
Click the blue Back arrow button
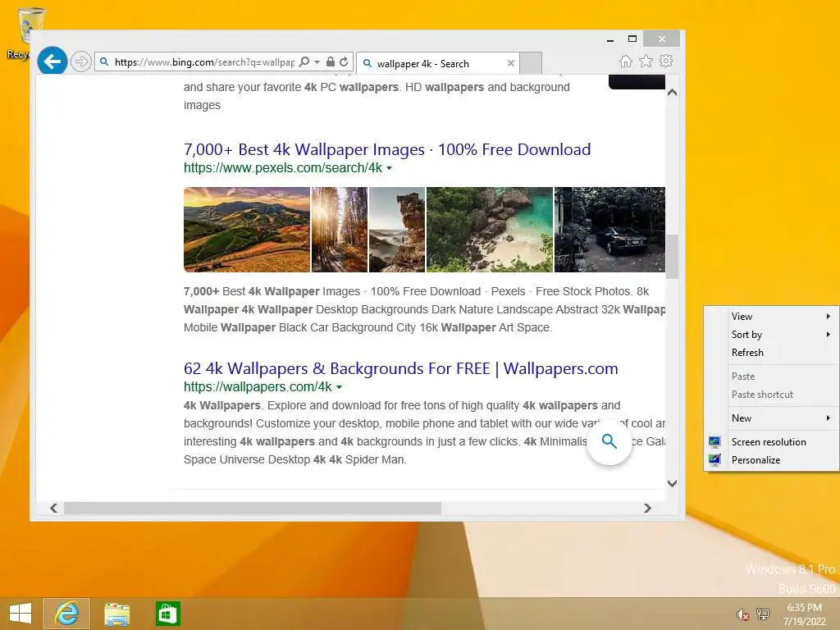pos(52,62)
